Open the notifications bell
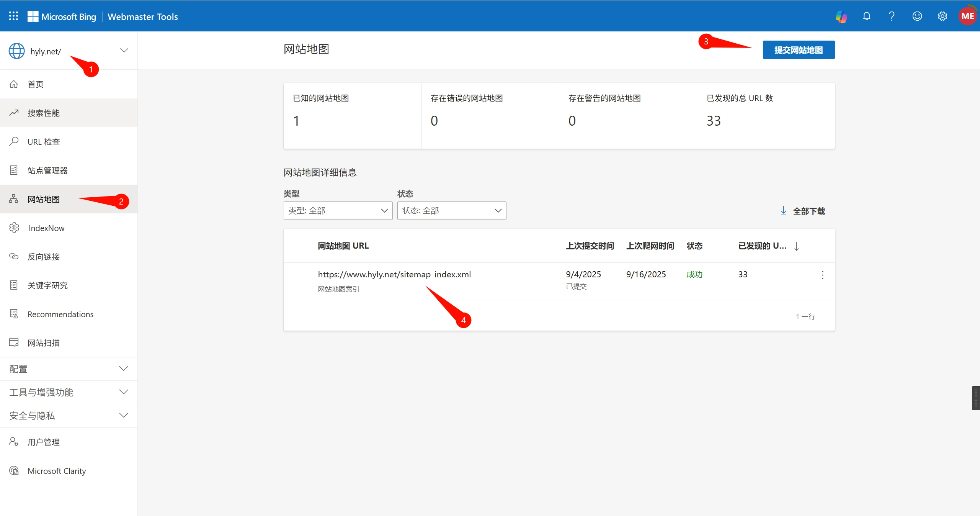980x516 pixels. [x=867, y=16]
